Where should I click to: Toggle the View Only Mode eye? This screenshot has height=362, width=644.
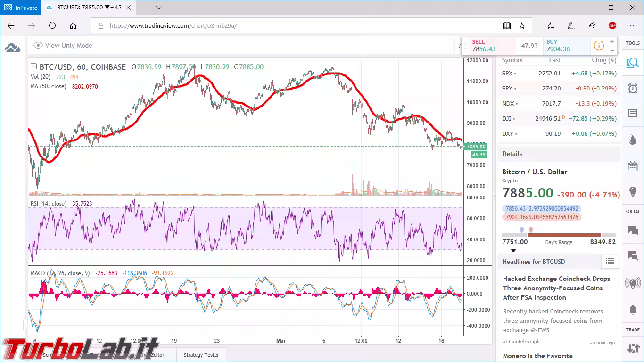pyautogui.click(x=38, y=46)
